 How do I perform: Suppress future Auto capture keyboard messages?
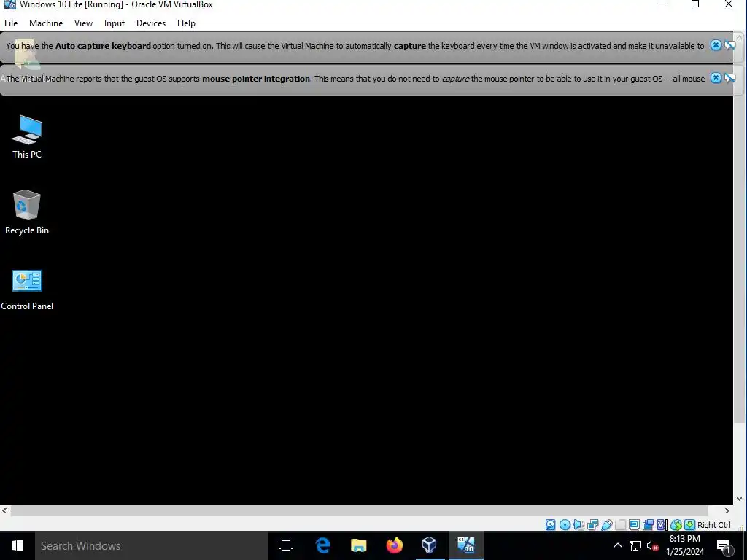point(729,45)
